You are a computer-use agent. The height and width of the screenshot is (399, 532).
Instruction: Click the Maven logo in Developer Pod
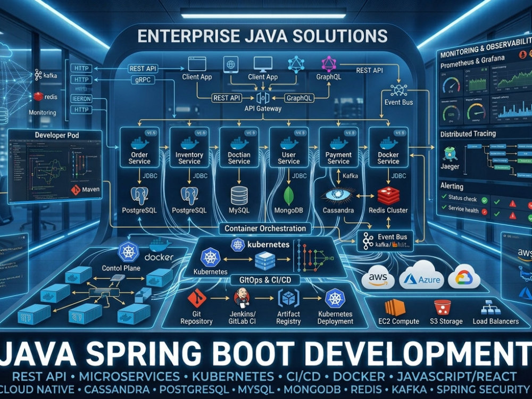76,189
